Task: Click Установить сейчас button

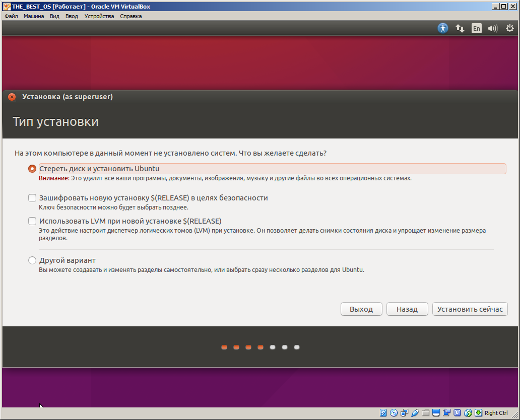Action: point(470,309)
